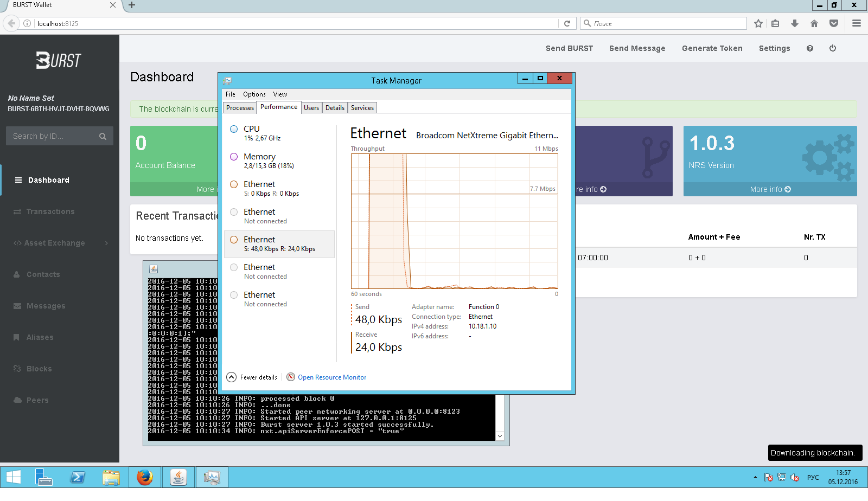Click the Pocket icon in the toolbar
This screenshot has height=501, width=868.
834,23
